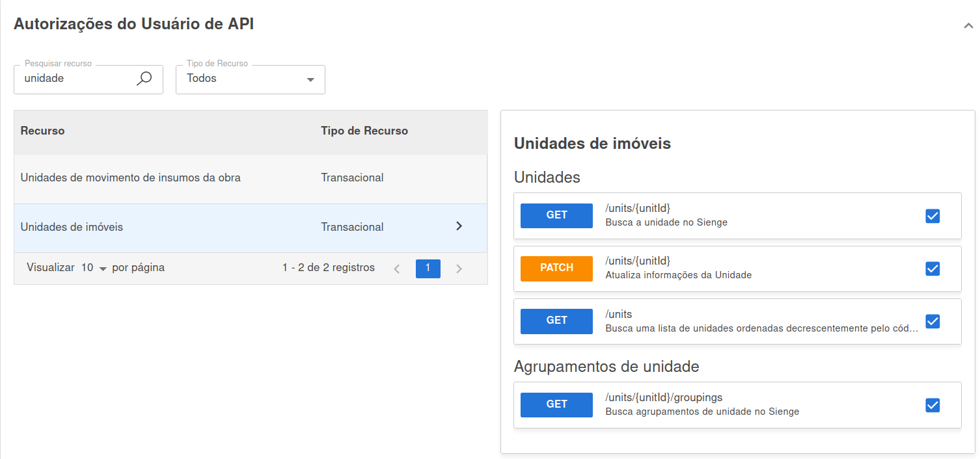Disable the /units/{unitId}/groupings permission checkbox
This screenshot has width=980, height=459.
pyautogui.click(x=932, y=404)
